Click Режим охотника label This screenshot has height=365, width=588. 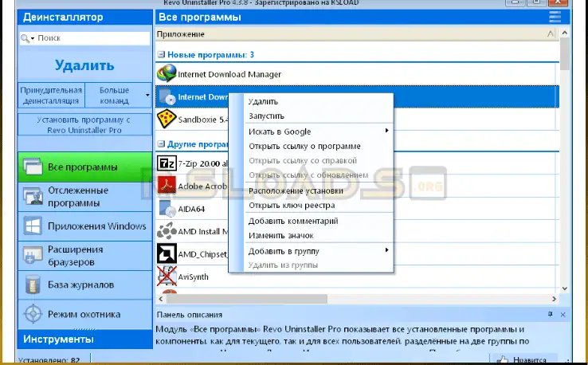click(84, 314)
